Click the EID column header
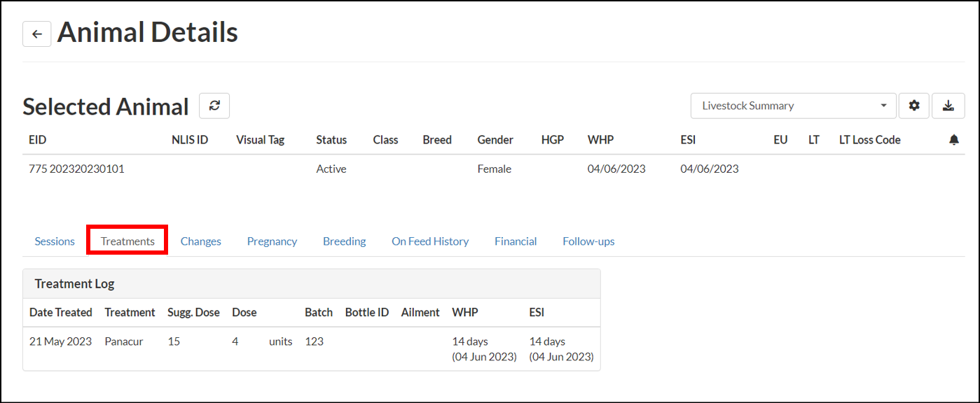This screenshot has height=403, width=980. (38, 140)
